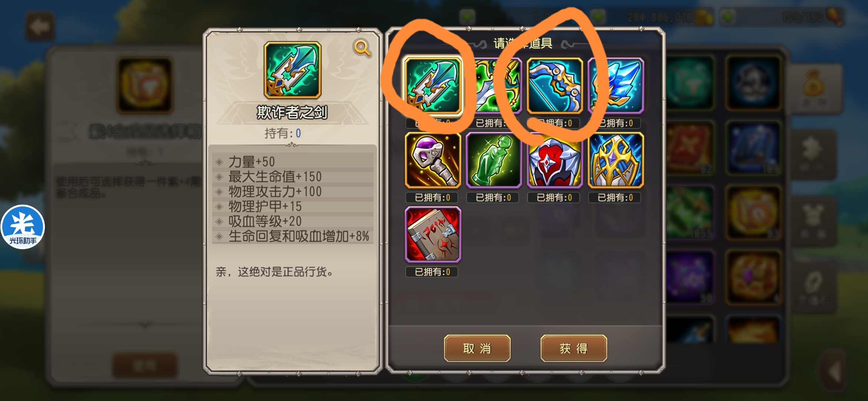Open the 光环助手 floating assistant

23,227
